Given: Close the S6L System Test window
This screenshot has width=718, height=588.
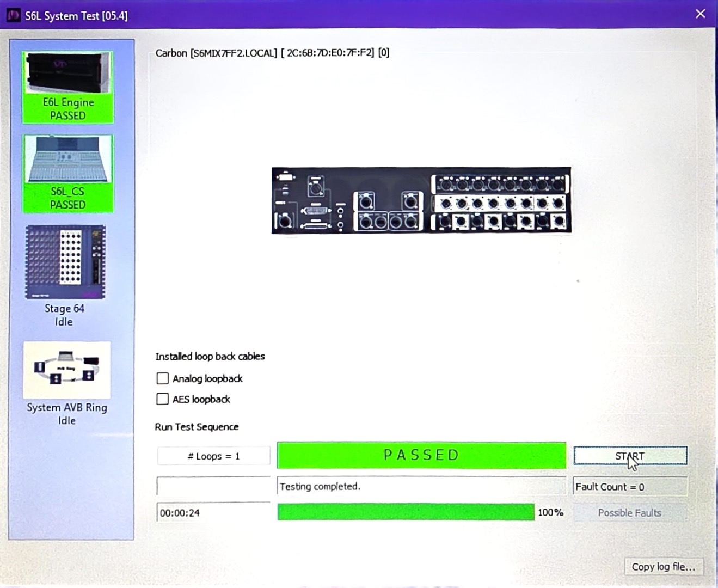Looking at the screenshot, I should pyautogui.click(x=701, y=14).
